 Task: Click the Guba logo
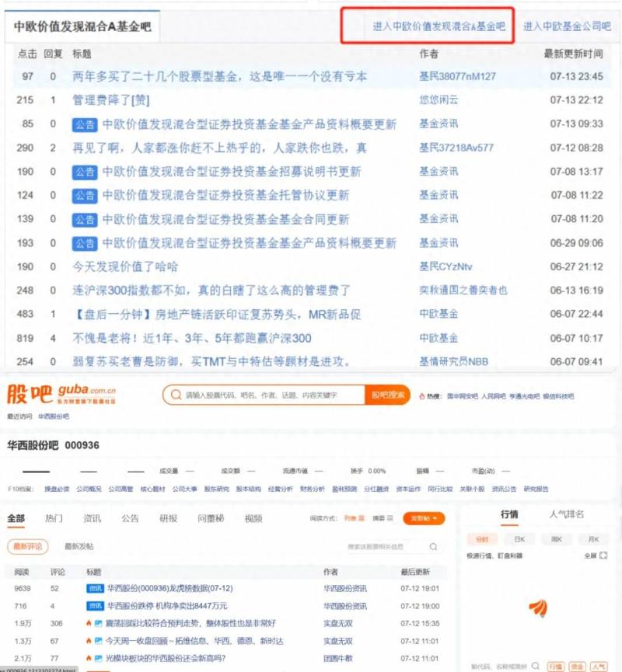(61, 394)
